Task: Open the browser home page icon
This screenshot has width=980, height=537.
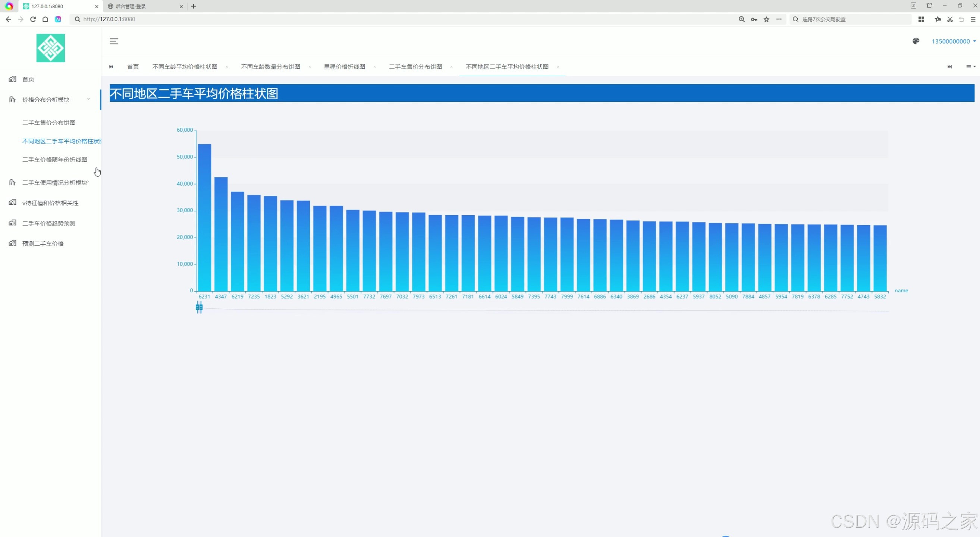Action: coord(45,19)
